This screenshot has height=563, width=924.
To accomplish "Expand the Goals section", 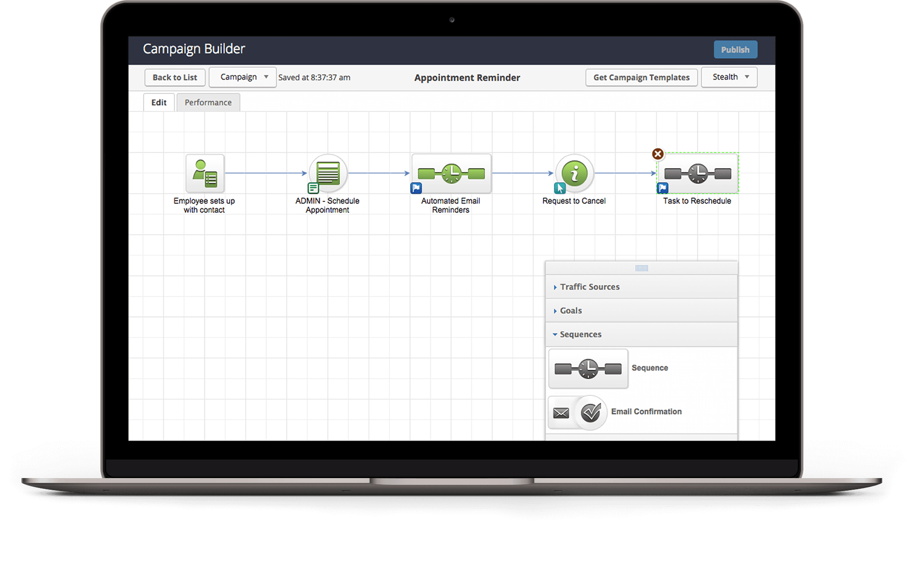I will [571, 310].
